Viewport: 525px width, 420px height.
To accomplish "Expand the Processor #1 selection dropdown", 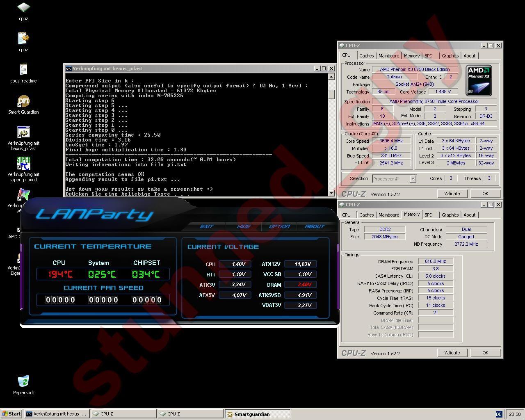I will (x=413, y=178).
